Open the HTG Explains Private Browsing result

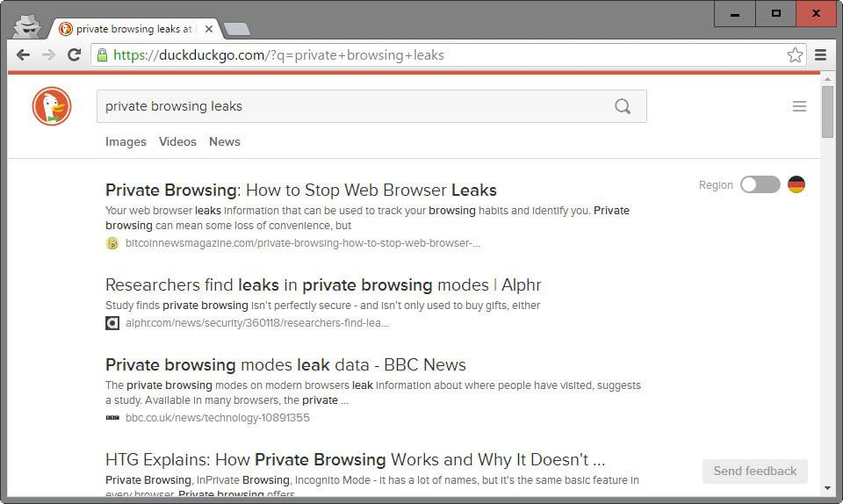click(x=356, y=460)
